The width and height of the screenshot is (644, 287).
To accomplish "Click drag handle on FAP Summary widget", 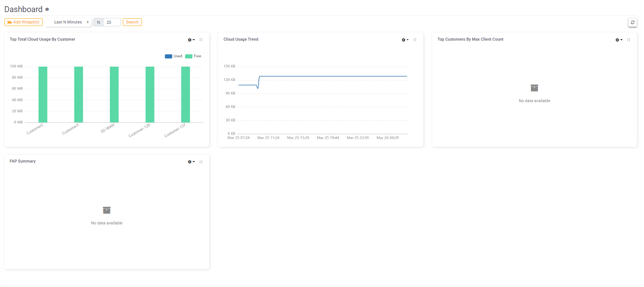I will pyautogui.click(x=201, y=162).
